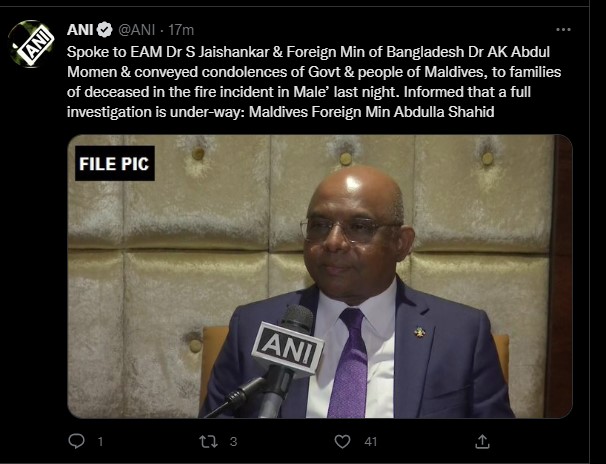Open the @ANI handle link
The height and width of the screenshot is (464, 606).
pyautogui.click(x=136, y=30)
